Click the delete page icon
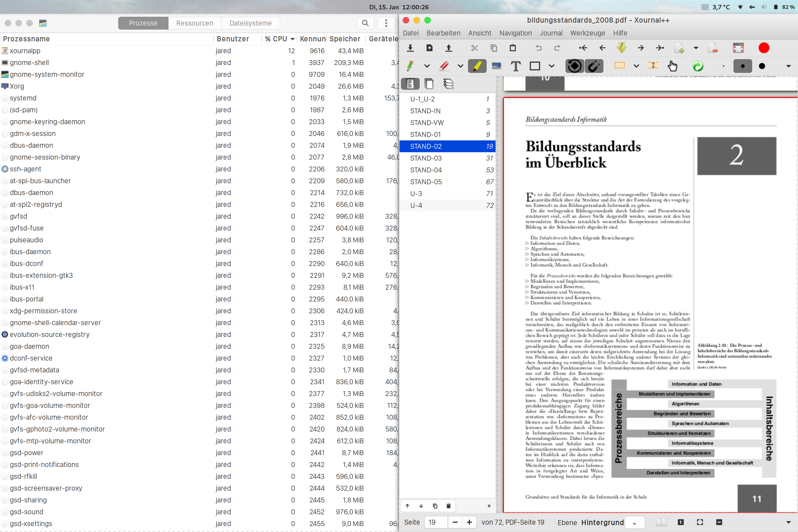Image resolution: width=798 pixels, height=532 pixels. click(x=713, y=48)
